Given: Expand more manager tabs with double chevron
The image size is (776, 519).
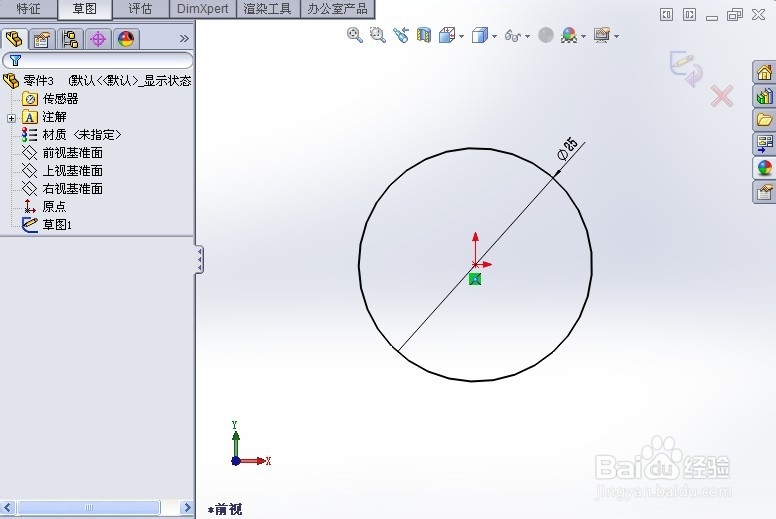Looking at the screenshot, I should pyautogui.click(x=184, y=39).
